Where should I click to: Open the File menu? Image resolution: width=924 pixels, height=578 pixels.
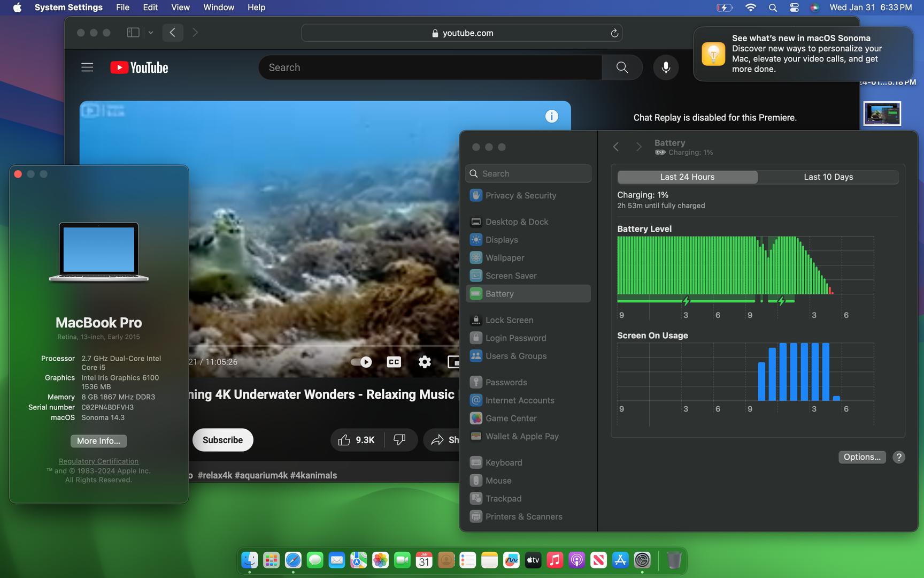tap(122, 7)
